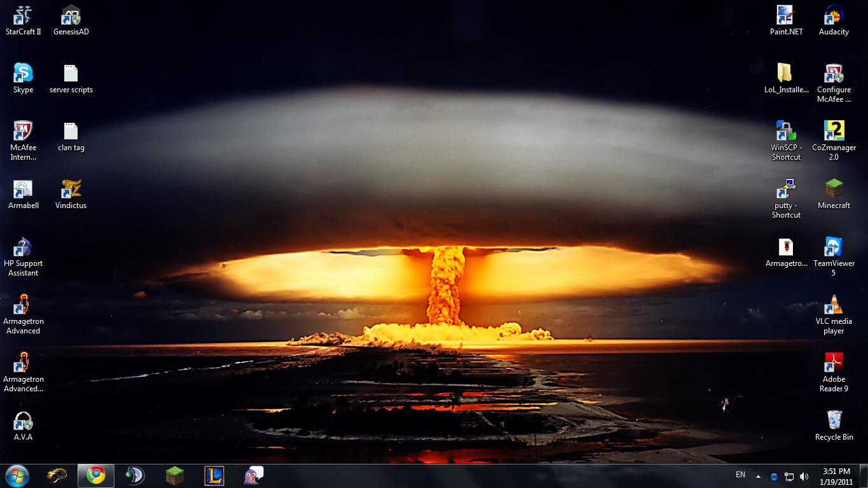Select the Vindictus game icon
This screenshot has height=488, width=868.
(x=71, y=189)
